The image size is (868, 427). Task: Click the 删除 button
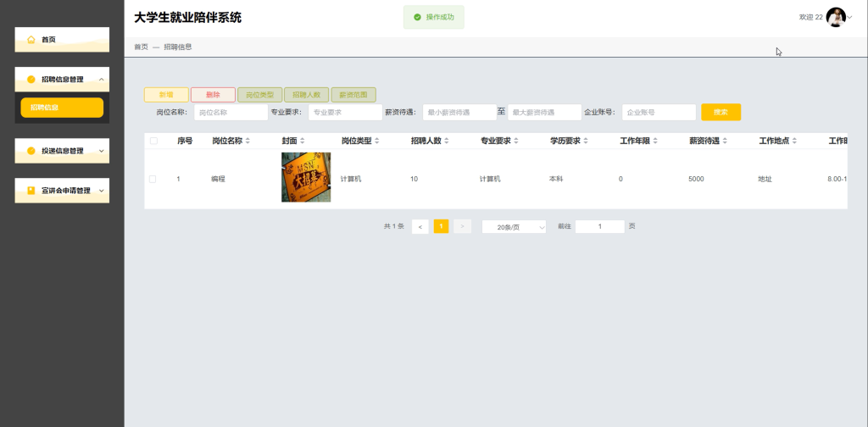click(213, 95)
